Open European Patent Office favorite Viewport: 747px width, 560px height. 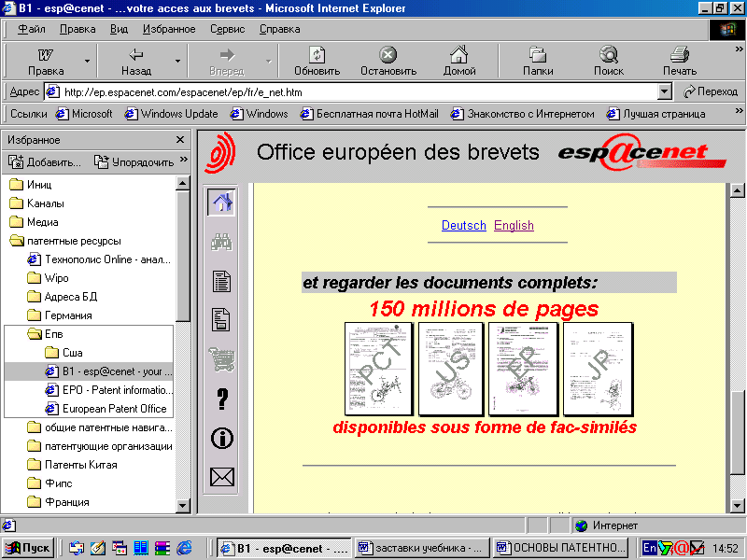(106, 409)
